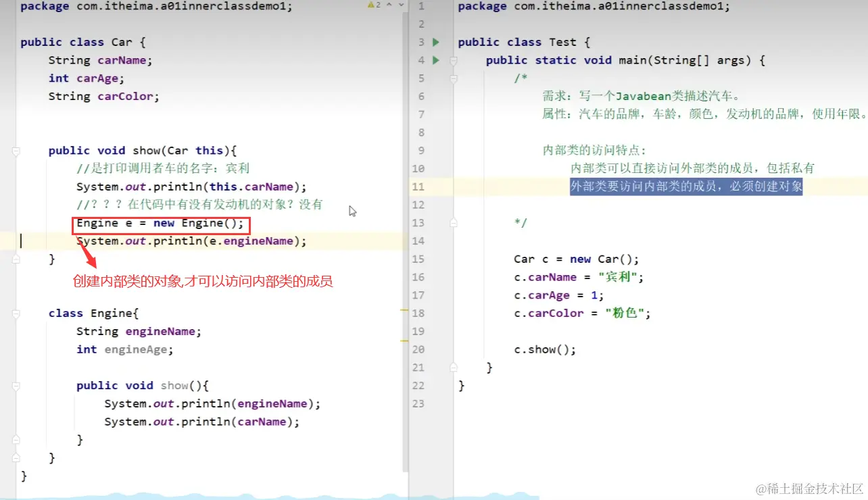Click the Car editor vertical scrollbar

pos(406,243)
